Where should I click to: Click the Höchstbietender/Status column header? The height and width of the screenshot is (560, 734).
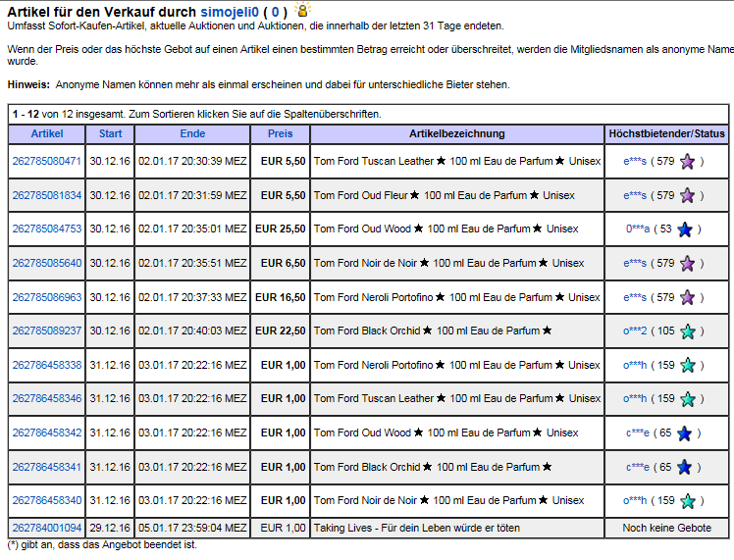[666, 133]
